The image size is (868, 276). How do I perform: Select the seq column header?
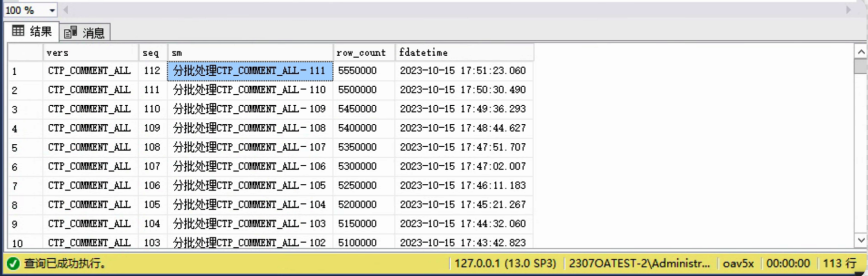click(x=152, y=53)
